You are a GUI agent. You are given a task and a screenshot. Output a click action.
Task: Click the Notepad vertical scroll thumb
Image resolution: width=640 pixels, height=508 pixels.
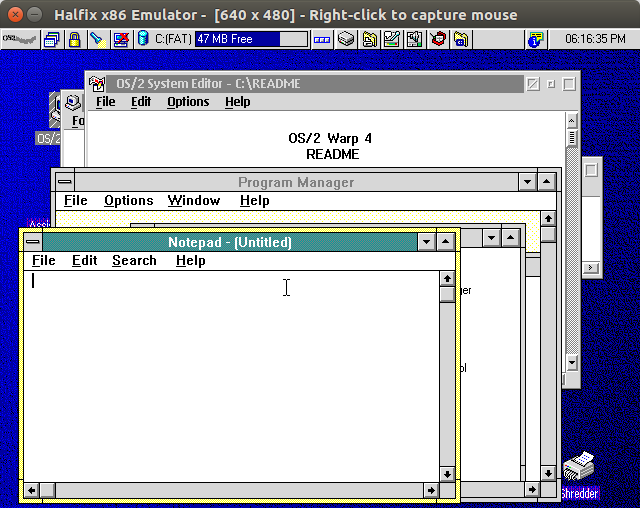click(447, 294)
